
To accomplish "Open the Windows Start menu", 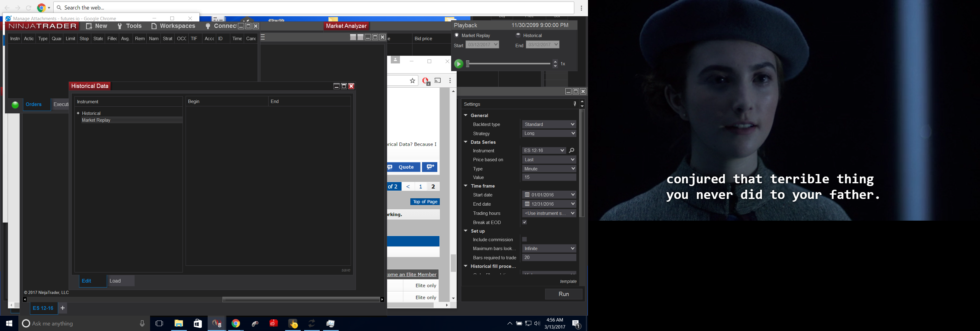I will (x=9, y=323).
